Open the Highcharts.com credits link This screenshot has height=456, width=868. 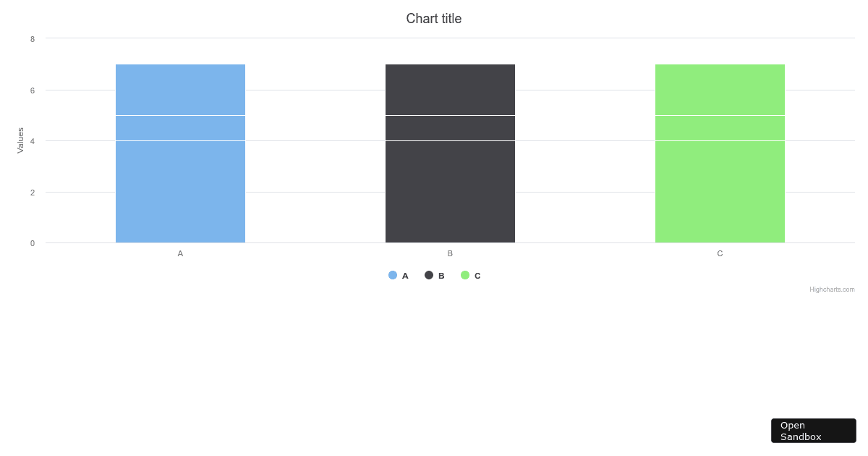(x=832, y=289)
